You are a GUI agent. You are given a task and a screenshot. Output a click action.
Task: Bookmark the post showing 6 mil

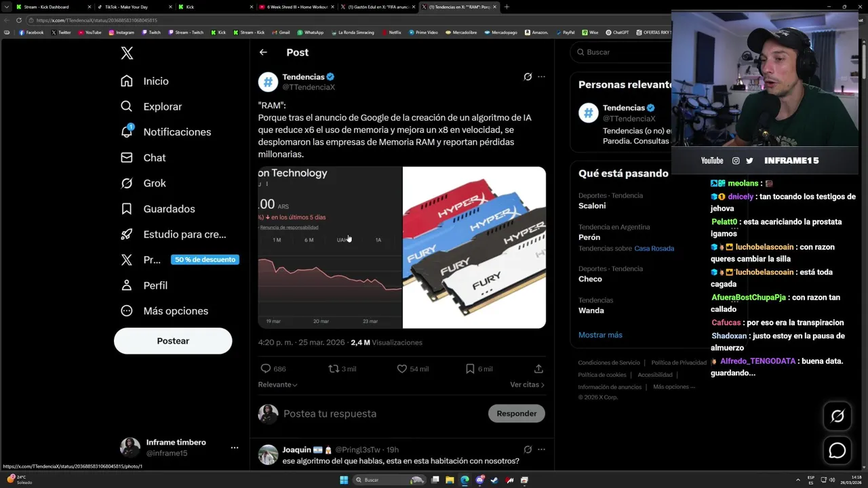tap(470, 369)
